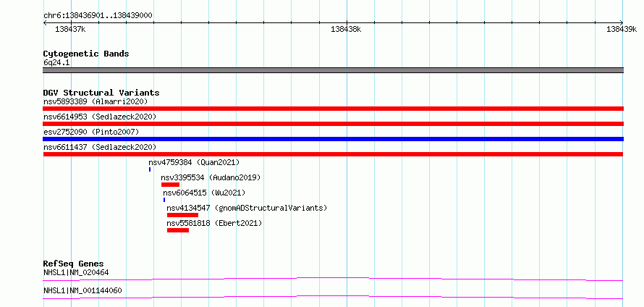
Task: Click the chr6:138436901..138439000 region label
Action: pos(98,16)
